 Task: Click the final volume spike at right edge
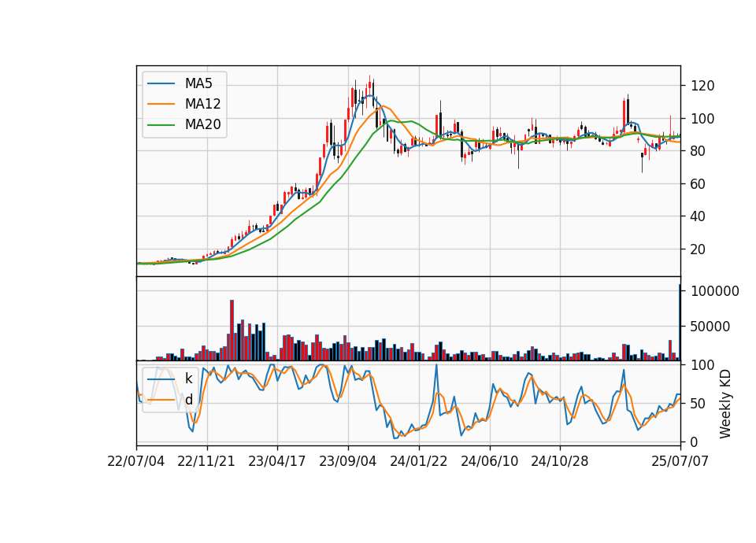pos(680,323)
